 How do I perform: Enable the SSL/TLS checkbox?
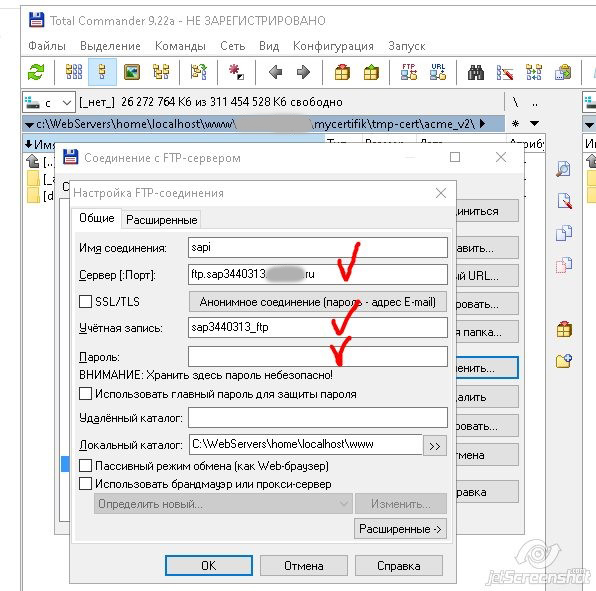[x=85, y=302]
